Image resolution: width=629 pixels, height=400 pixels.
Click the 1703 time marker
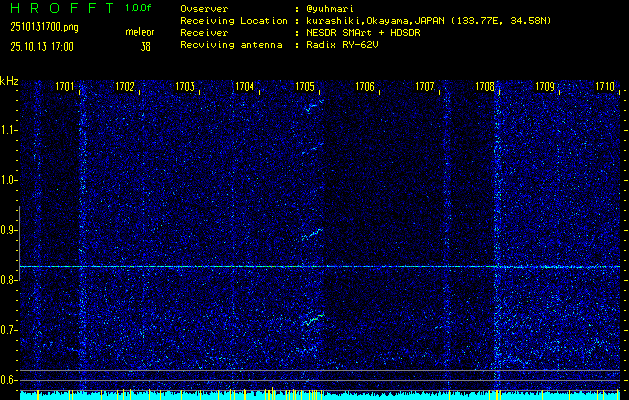point(185,87)
